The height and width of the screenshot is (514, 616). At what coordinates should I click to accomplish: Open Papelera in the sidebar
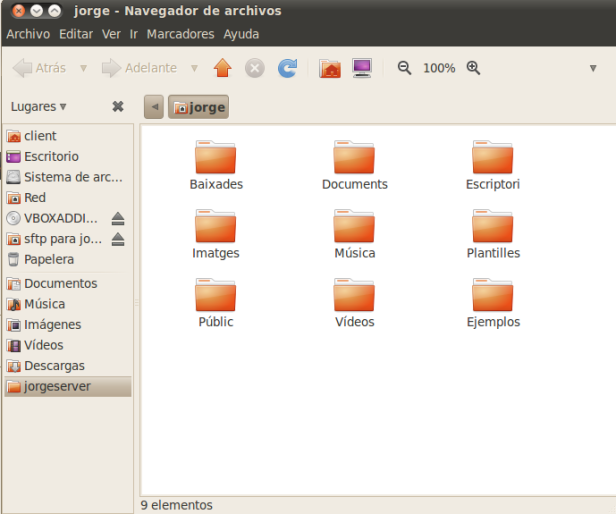(x=68, y=259)
